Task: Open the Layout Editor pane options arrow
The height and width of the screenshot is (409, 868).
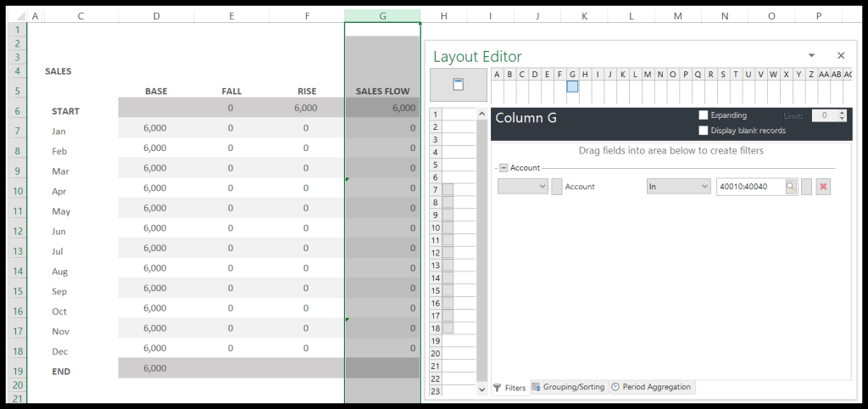Action: pos(811,55)
